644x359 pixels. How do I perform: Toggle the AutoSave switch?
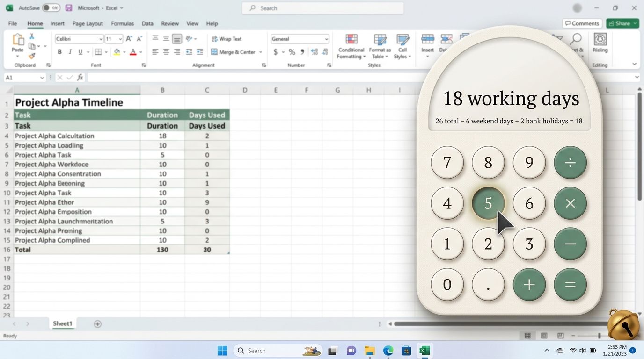[x=51, y=8]
